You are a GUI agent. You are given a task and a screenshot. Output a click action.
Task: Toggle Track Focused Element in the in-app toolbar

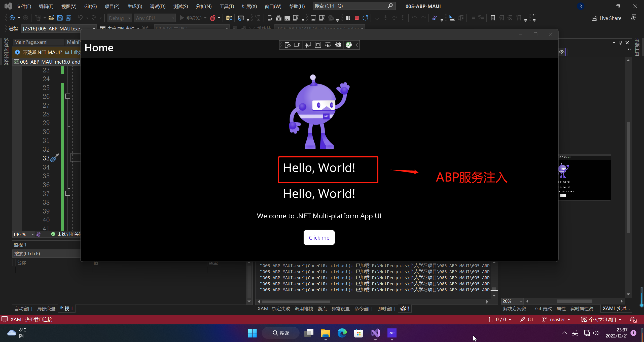[328, 45]
